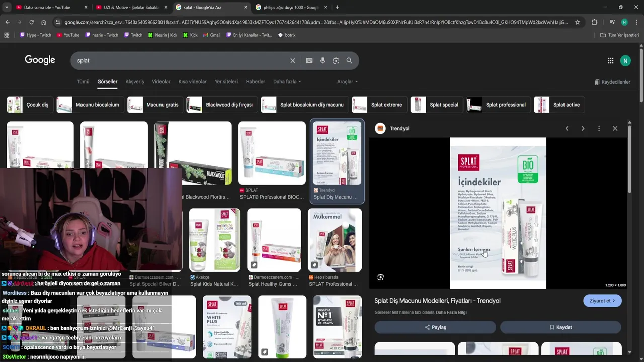Click the Ziyaret et button
The width and height of the screenshot is (644, 362).
tap(602, 301)
